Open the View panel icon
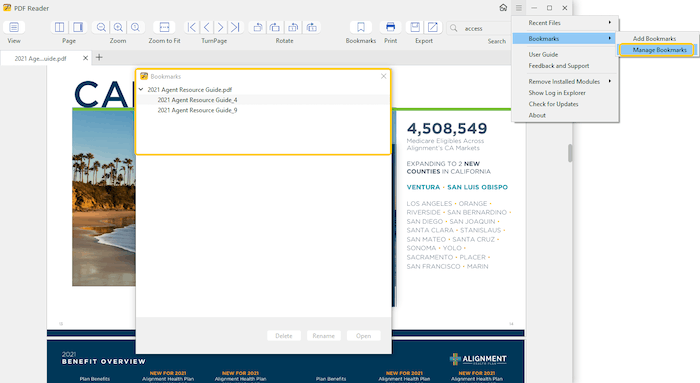This screenshot has width=700, height=383. click(14, 27)
